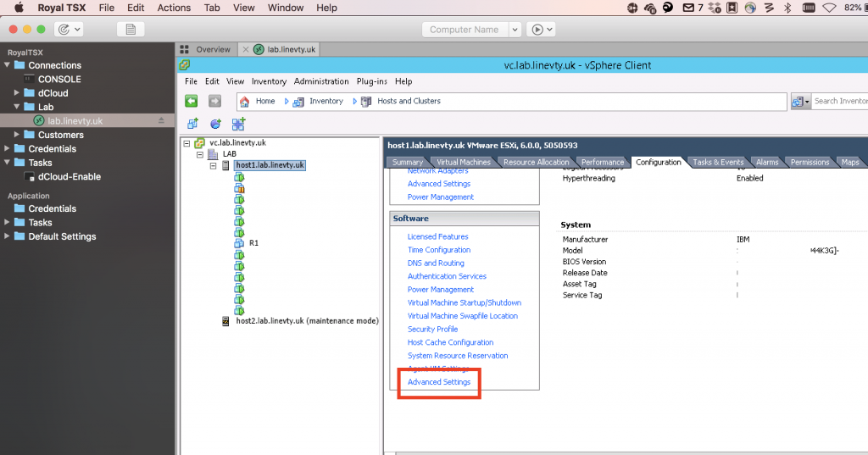This screenshot has height=455, width=868.
Task: Click the Search Inventory field
Action: (840, 102)
